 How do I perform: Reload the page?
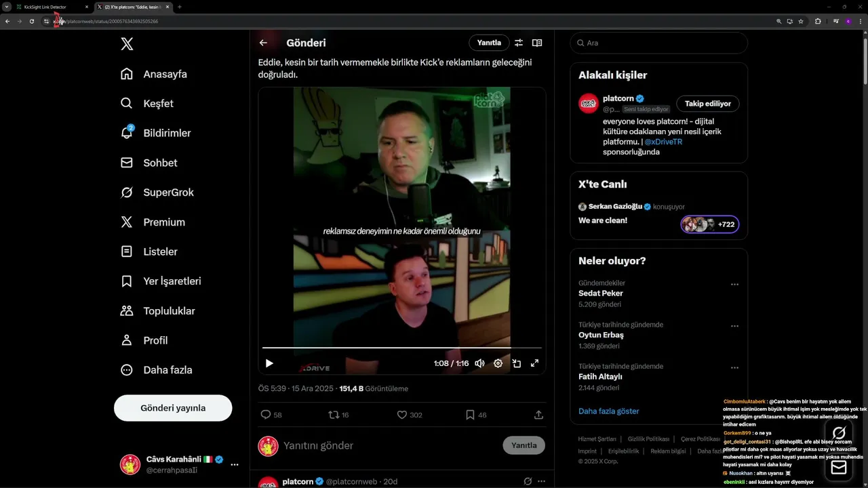[32, 21]
